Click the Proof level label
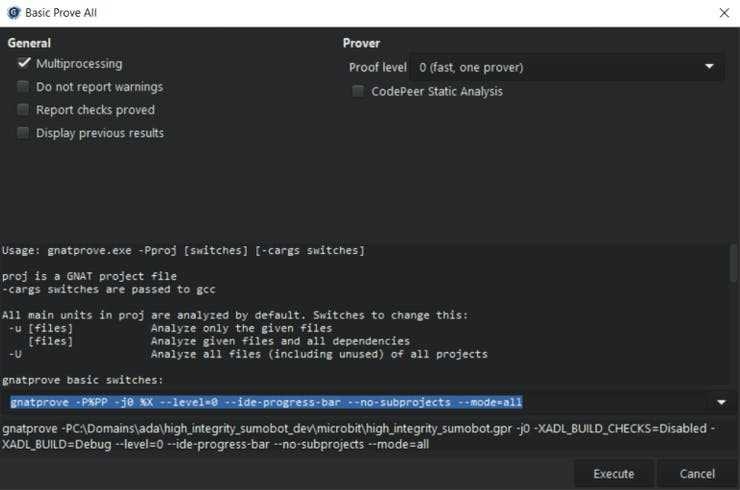740x490 pixels. (377, 67)
